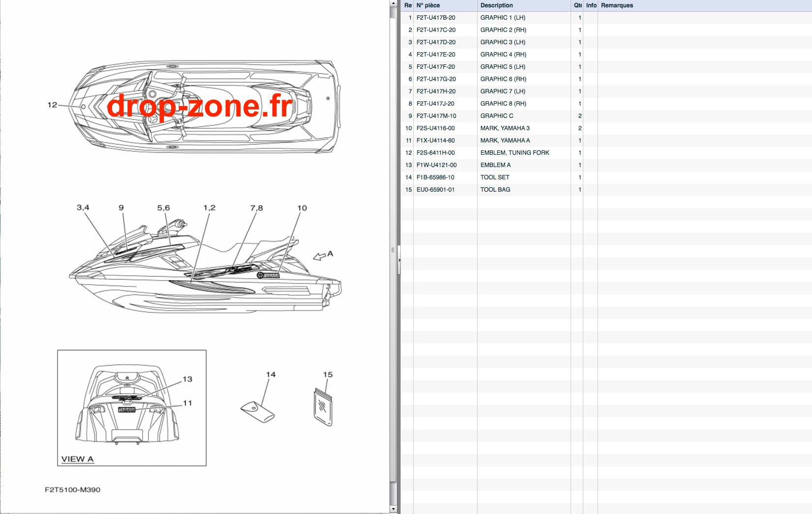Click diagram callout number 12
The height and width of the screenshot is (514, 812).
pyautogui.click(x=52, y=105)
